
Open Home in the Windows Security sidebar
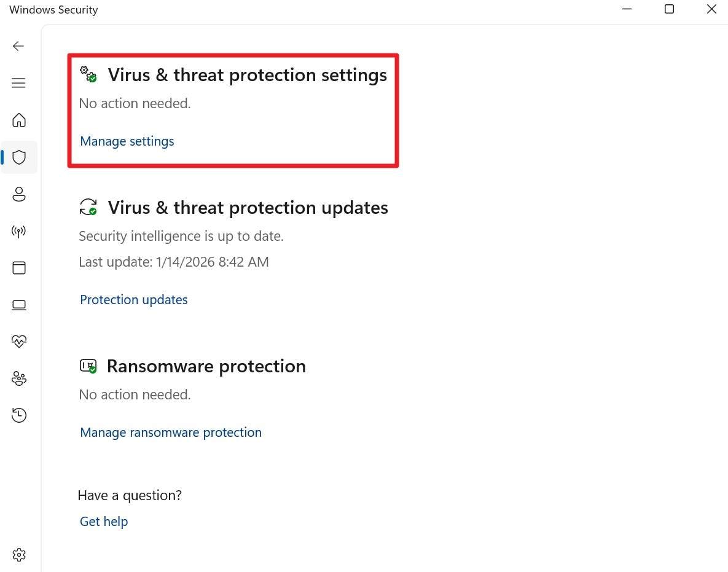[19, 120]
